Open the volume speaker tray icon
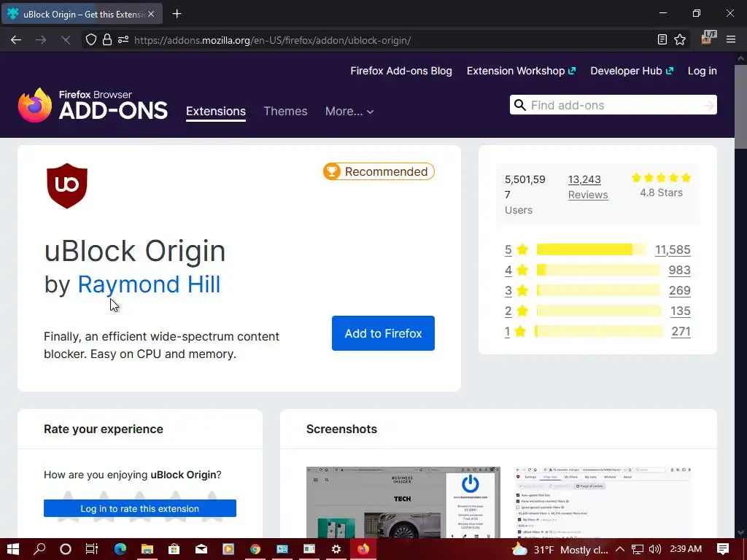The width and height of the screenshot is (747, 560). (x=655, y=549)
